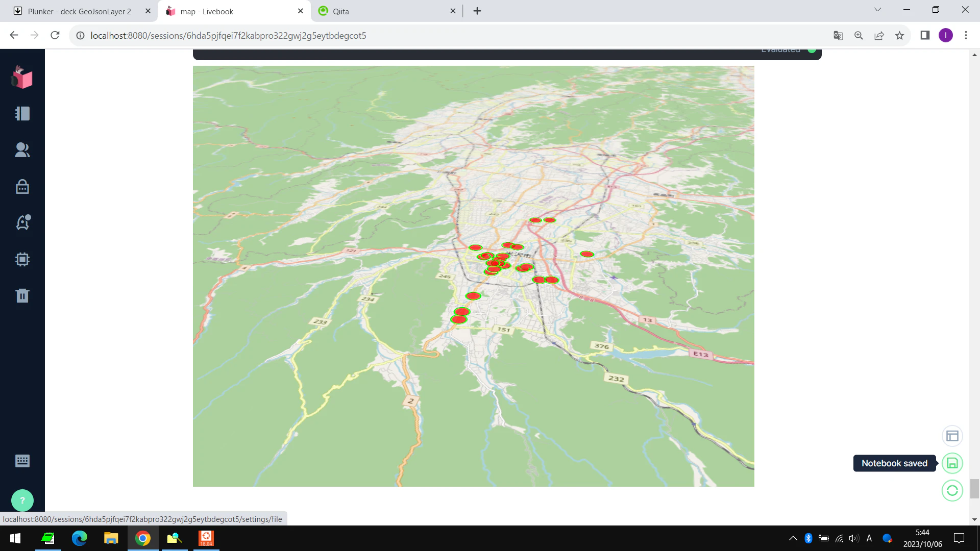Open the sections outline sidebar icon
Screen dimensions: 980x551
[x=22, y=113]
